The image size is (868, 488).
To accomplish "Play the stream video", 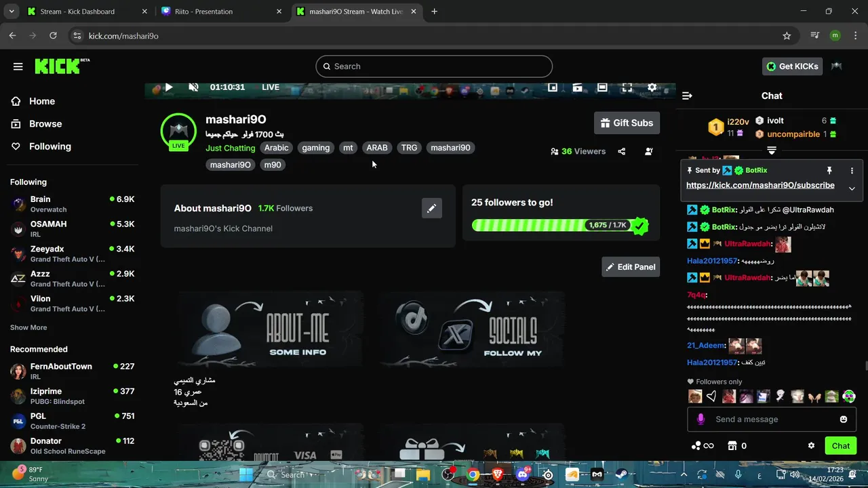I will (169, 87).
